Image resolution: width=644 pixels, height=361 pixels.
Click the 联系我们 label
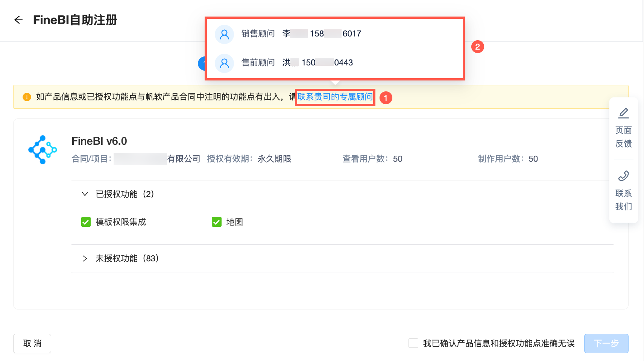click(x=623, y=200)
